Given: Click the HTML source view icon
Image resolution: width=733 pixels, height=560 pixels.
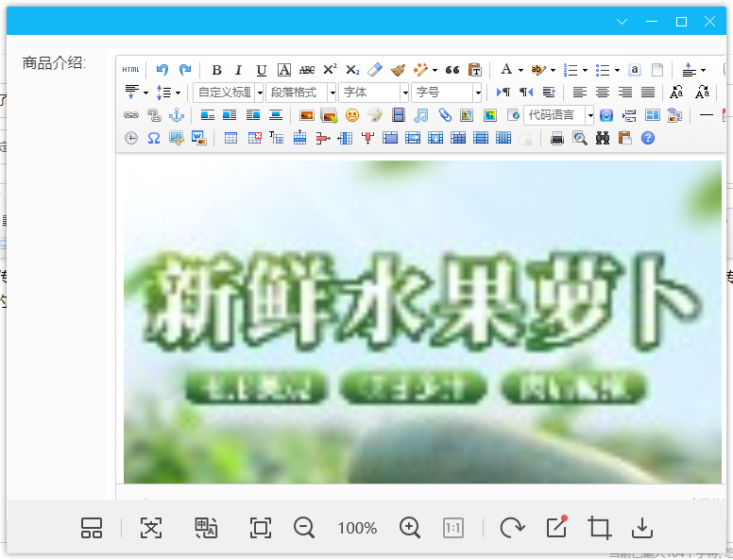Looking at the screenshot, I should 130,70.
